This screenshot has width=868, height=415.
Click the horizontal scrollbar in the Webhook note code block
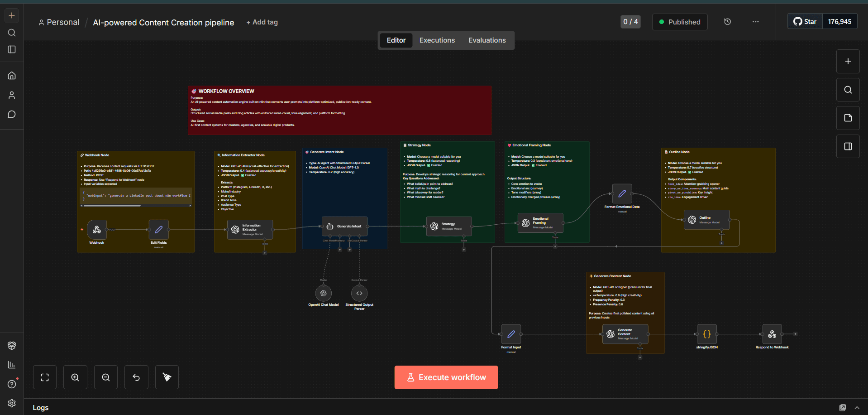(112, 206)
